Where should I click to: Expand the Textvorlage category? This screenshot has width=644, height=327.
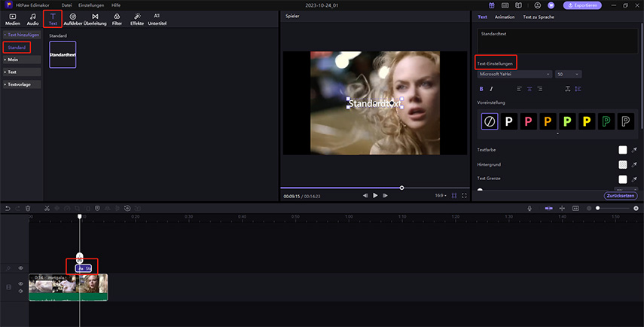[x=20, y=84]
